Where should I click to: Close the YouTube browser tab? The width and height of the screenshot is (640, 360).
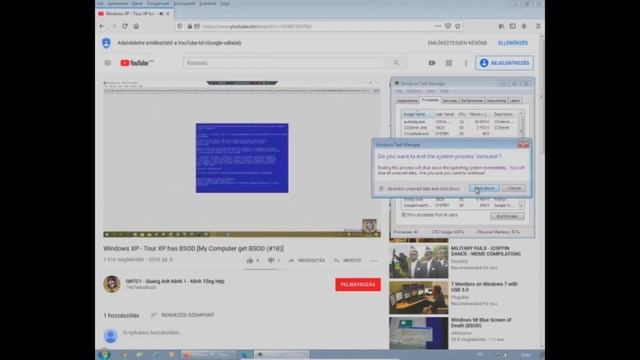pos(168,13)
